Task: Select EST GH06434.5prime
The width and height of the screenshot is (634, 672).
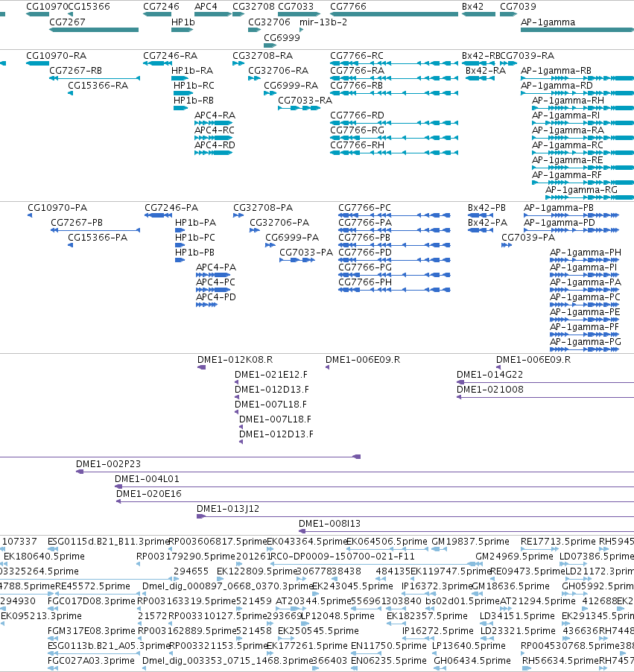Action: coord(472,661)
